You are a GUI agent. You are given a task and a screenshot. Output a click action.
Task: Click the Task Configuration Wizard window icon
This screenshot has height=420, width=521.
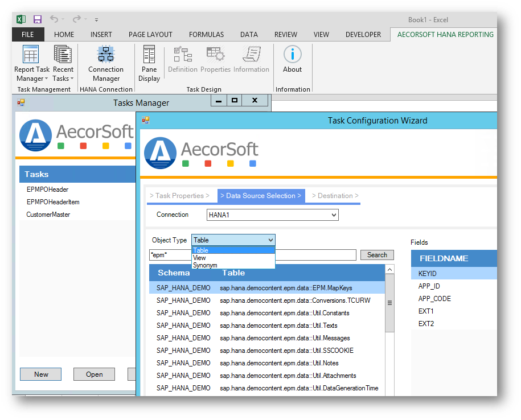[146, 120]
